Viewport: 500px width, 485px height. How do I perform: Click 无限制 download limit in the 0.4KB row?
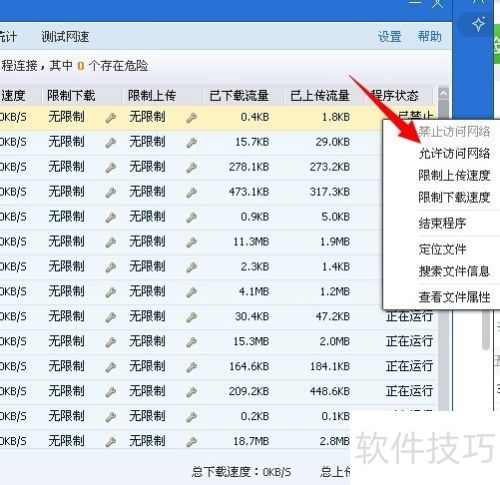(x=66, y=117)
